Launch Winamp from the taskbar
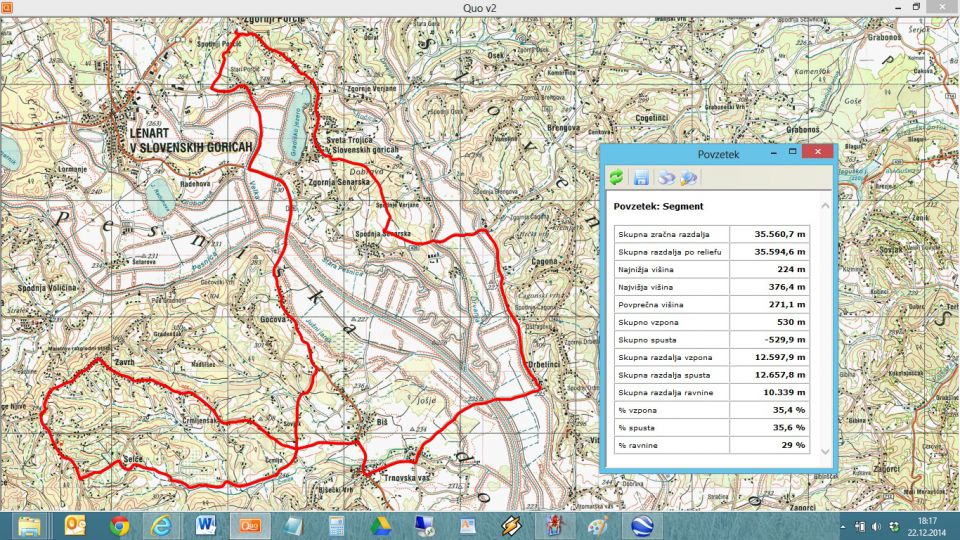 point(511,526)
